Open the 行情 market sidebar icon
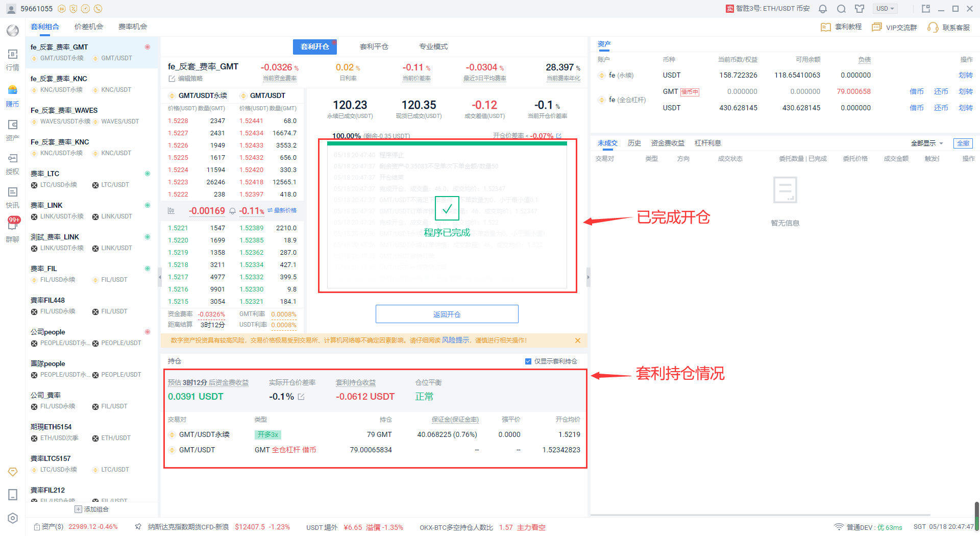The image size is (980, 536). (x=12, y=60)
